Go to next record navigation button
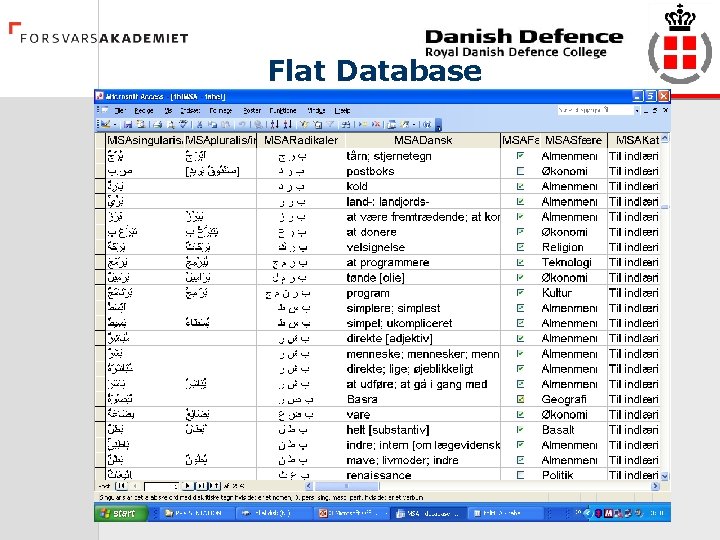720x540 pixels. click(x=187, y=485)
